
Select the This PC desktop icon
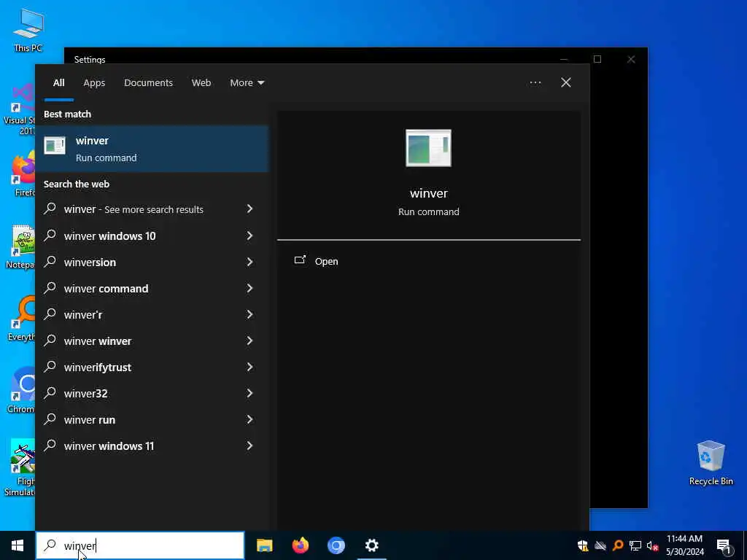tap(28, 31)
